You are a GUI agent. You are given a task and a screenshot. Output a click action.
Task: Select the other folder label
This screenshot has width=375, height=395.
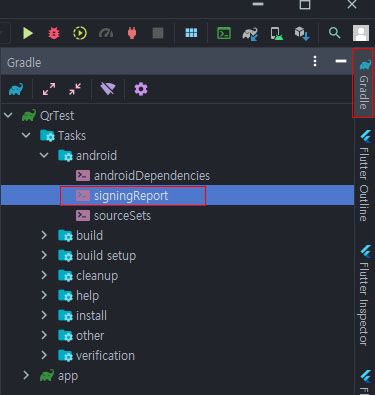point(90,336)
